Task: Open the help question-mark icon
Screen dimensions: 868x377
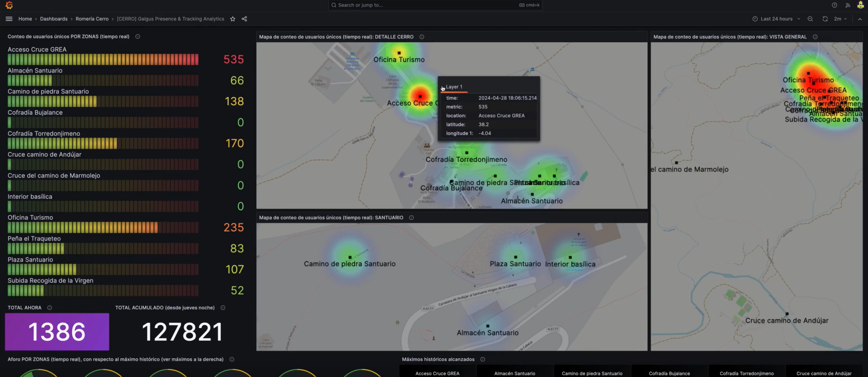Action: 835,5
